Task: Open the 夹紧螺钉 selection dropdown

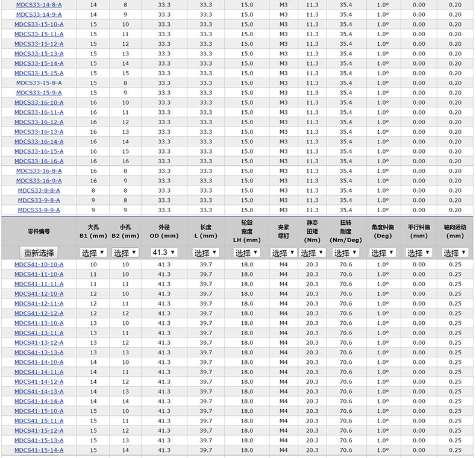Action: [283, 253]
